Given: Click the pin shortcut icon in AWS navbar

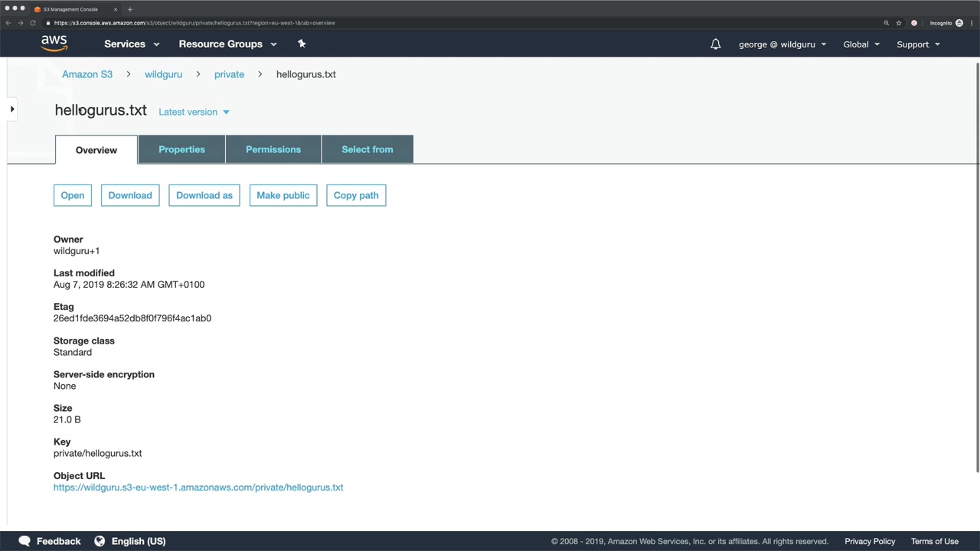Looking at the screenshot, I should (x=302, y=44).
